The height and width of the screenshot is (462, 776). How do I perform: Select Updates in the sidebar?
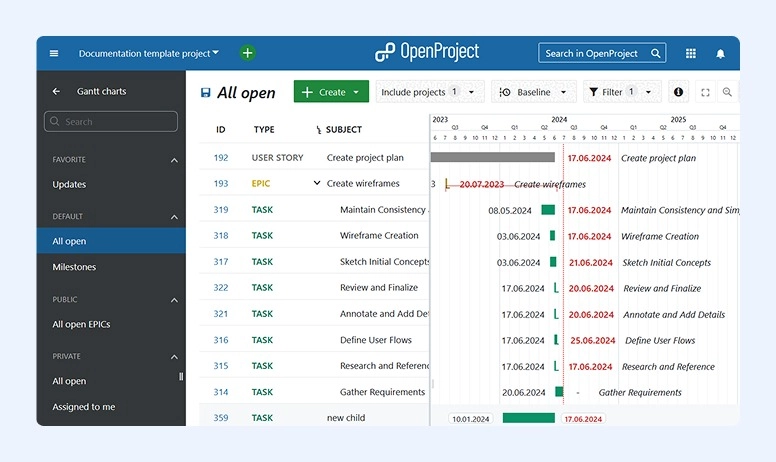pyautogui.click(x=69, y=185)
